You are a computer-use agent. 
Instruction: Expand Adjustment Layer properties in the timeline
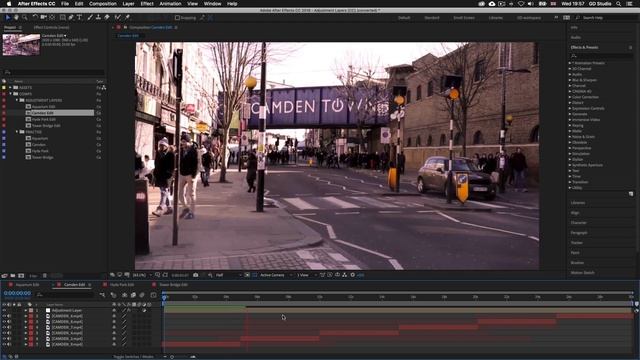pos(26,310)
